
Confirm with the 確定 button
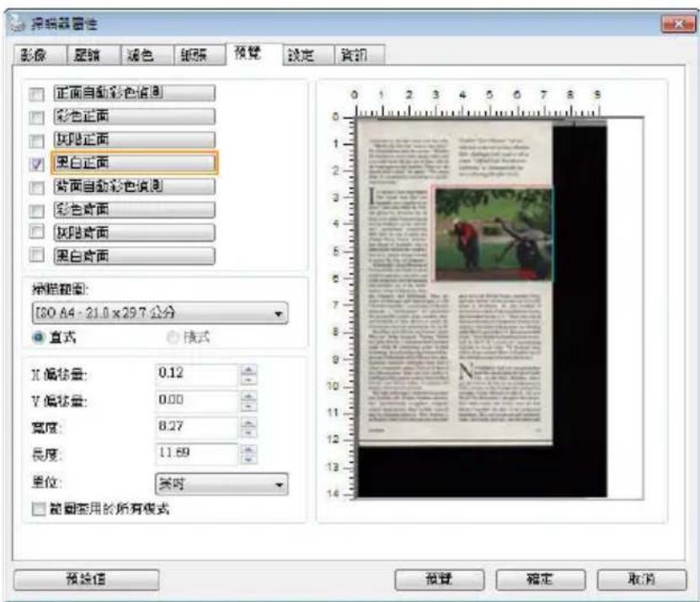tap(541, 579)
